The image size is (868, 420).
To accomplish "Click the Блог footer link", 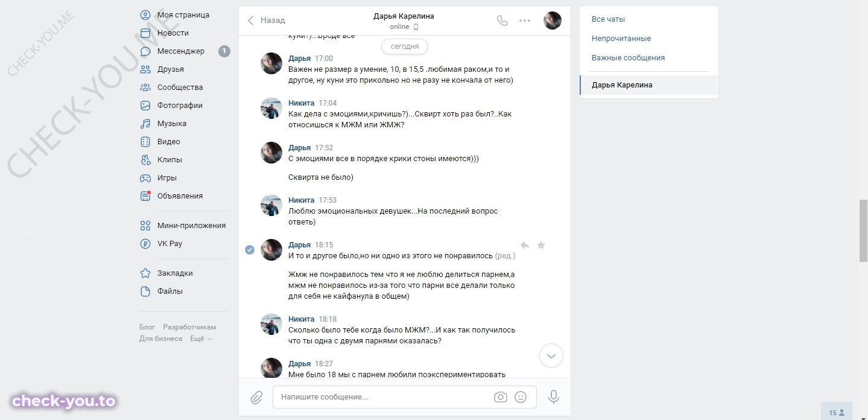I will (x=147, y=327).
